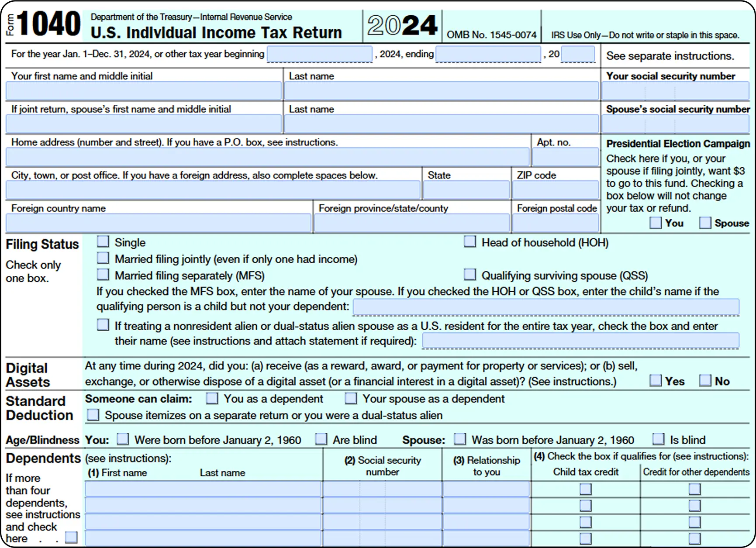
Task: Check Your spouse as a dependent
Action: point(351,398)
